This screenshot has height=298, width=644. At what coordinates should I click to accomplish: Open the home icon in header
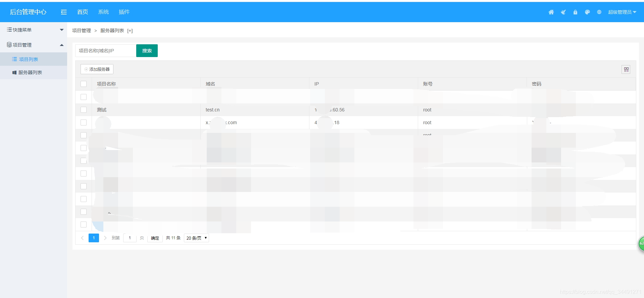point(551,12)
